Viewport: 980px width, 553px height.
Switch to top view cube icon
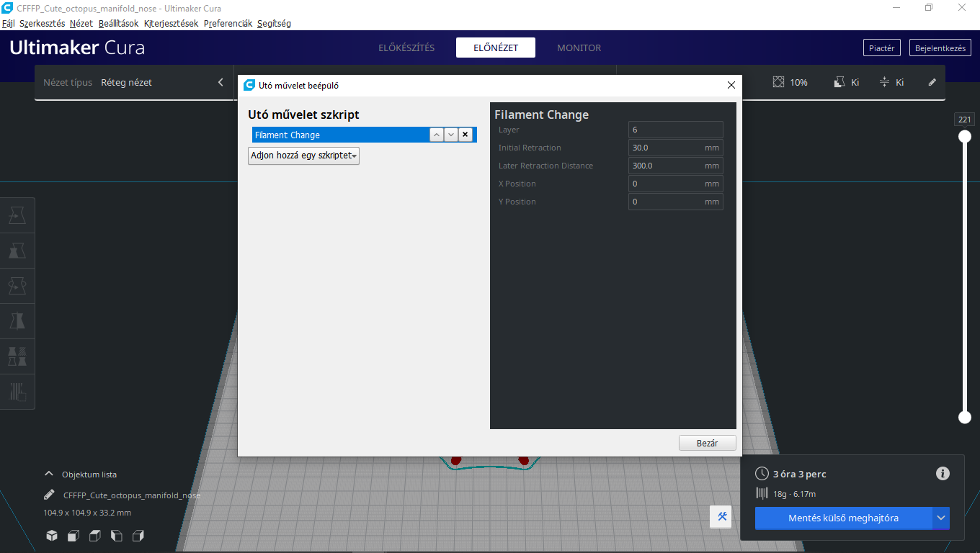[x=95, y=536]
